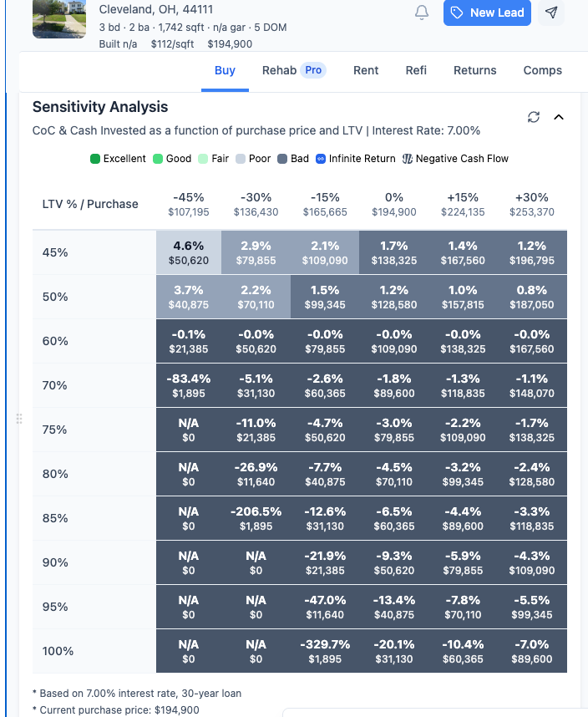The image size is (588, 717).
Task: Click the paper plane share icon
Action: 551,13
